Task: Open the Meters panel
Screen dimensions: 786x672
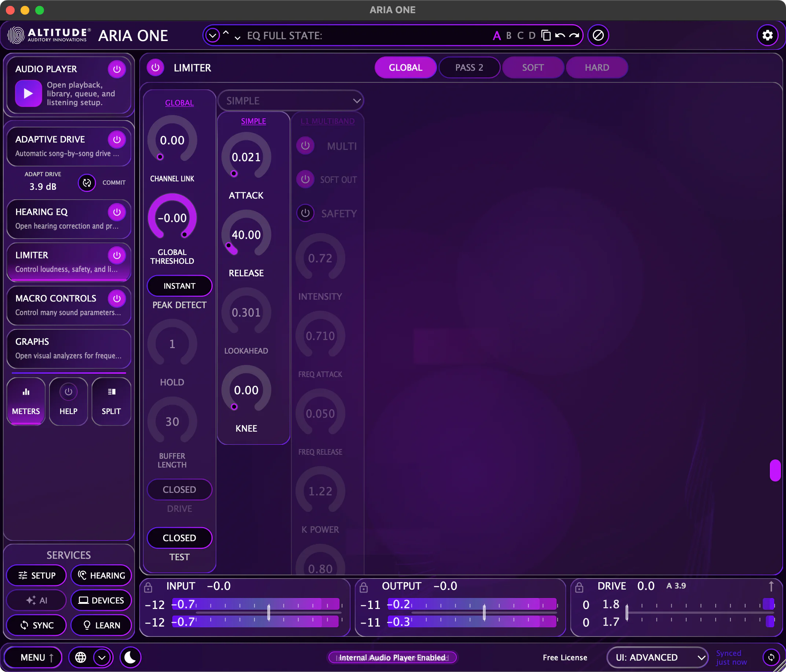Action: [x=26, y=401]
